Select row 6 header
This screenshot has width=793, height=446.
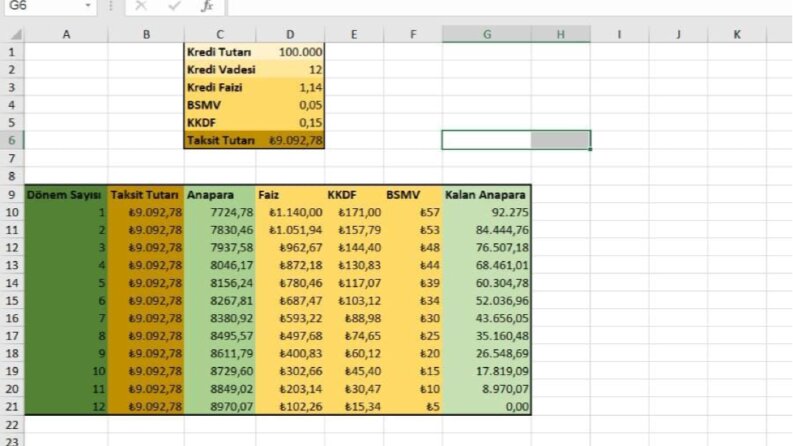[x=12, y=141]
